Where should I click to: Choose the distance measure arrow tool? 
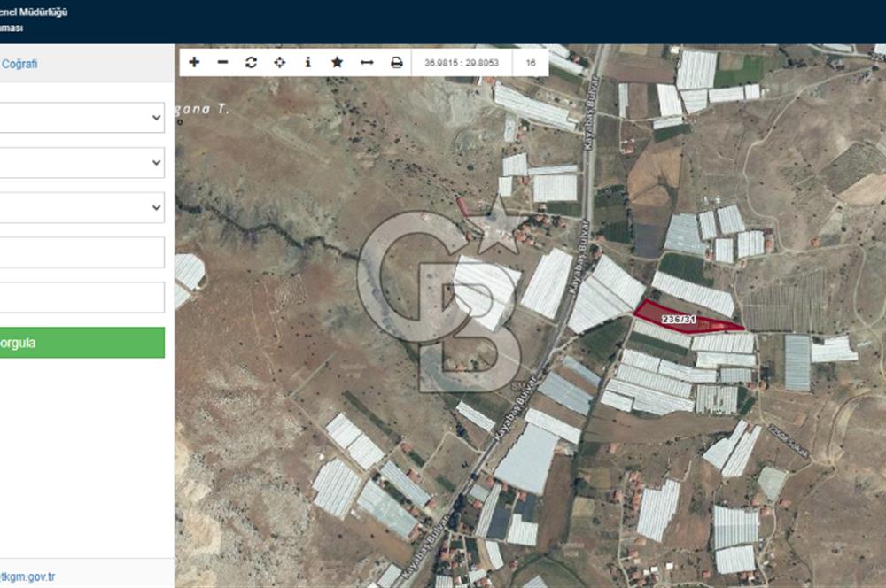[x=367, y=62]
